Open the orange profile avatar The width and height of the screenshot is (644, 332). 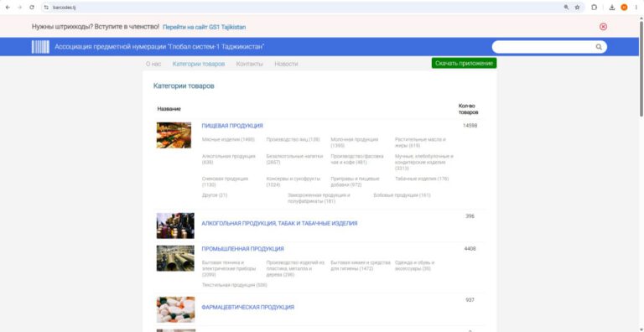point(624,8)
